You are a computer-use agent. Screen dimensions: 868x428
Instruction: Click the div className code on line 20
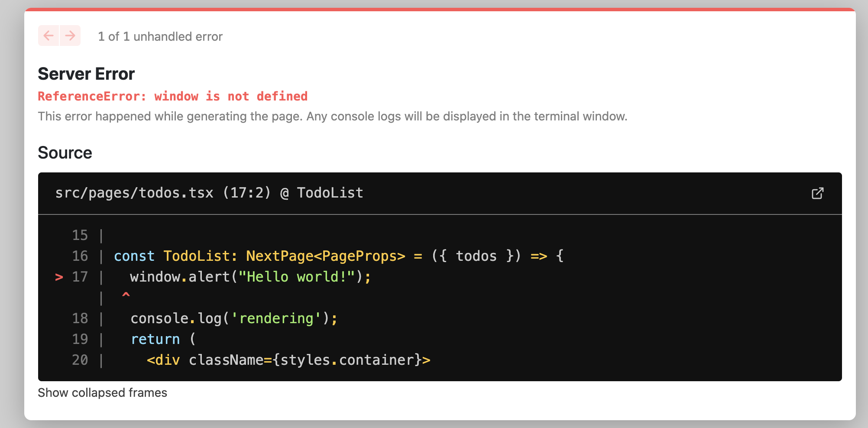tap(288, 360)
